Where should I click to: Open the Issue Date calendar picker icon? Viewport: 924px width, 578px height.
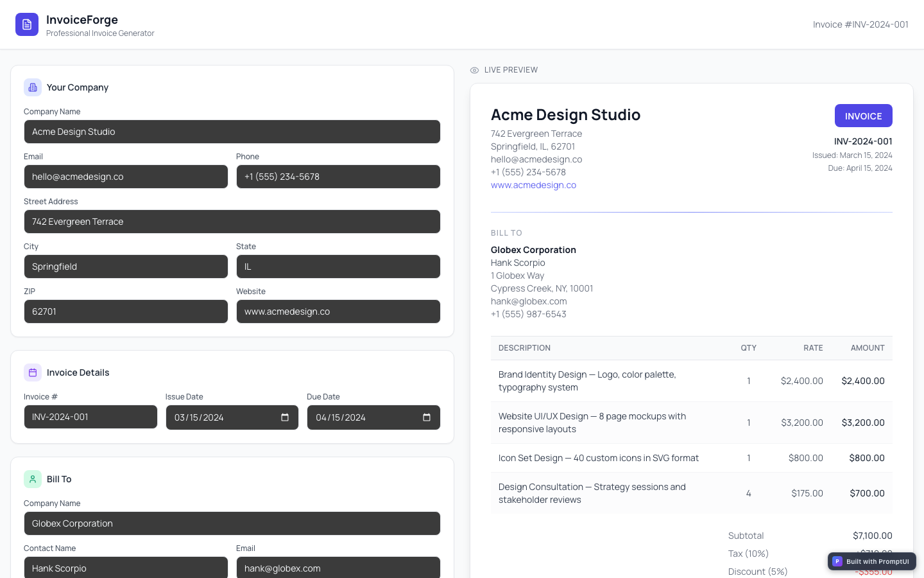[x=285, y=417]
